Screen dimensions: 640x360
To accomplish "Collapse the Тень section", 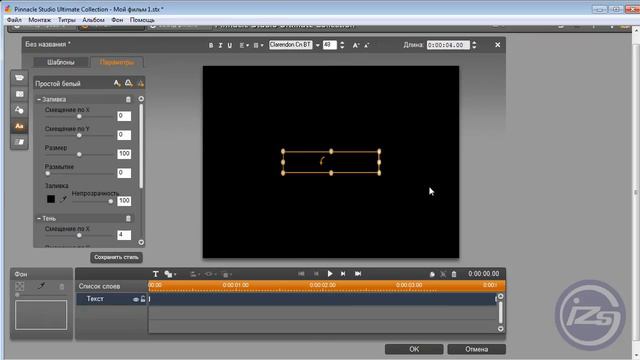I will click(39, 218).
